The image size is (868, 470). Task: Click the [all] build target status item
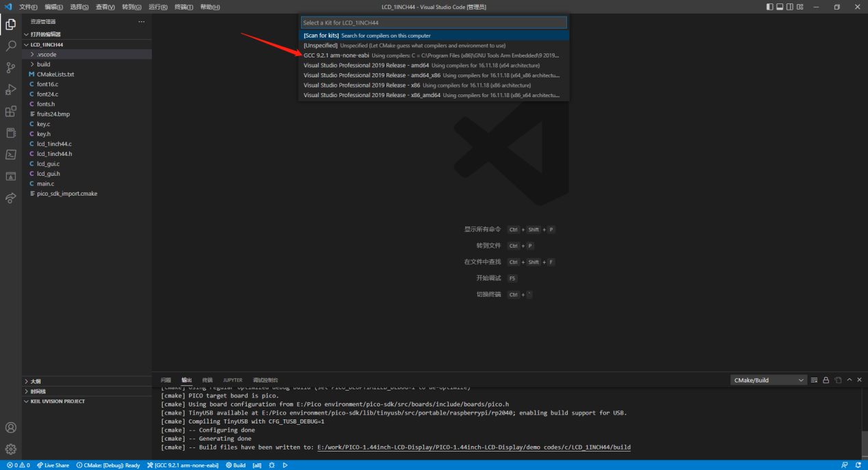click(257, 465)
